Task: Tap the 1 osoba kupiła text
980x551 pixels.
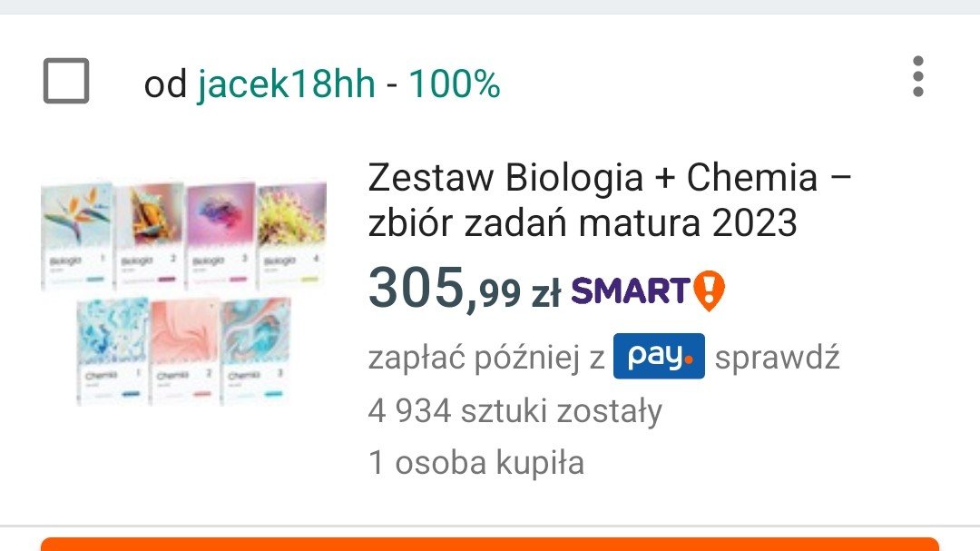Action: pyautogui.click(x=476, y=463)
